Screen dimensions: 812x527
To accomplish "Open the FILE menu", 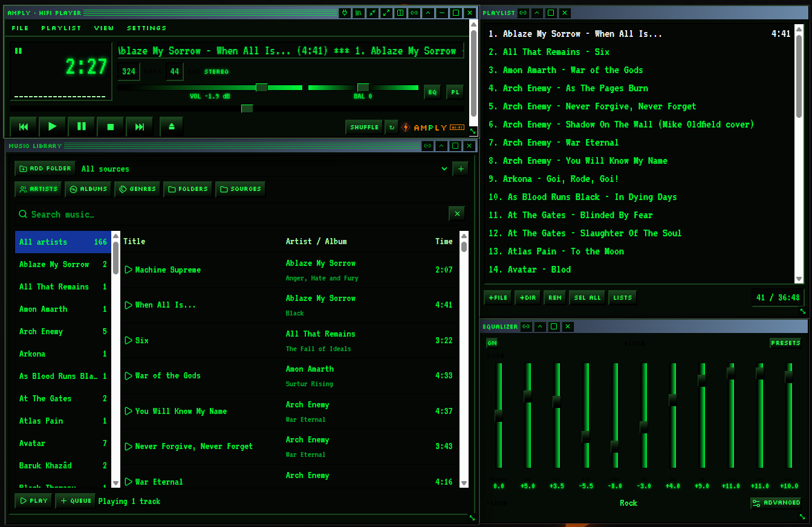I will coord(20,28).
